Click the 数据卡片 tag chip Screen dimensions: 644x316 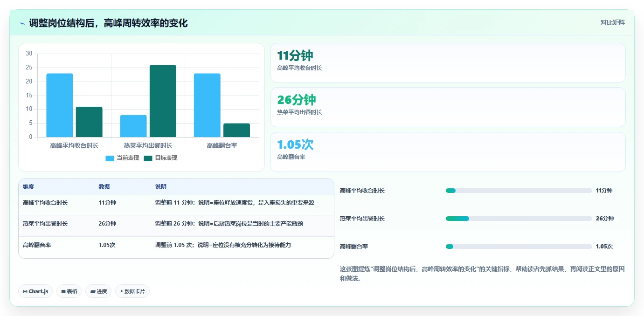tap(132, 291)
